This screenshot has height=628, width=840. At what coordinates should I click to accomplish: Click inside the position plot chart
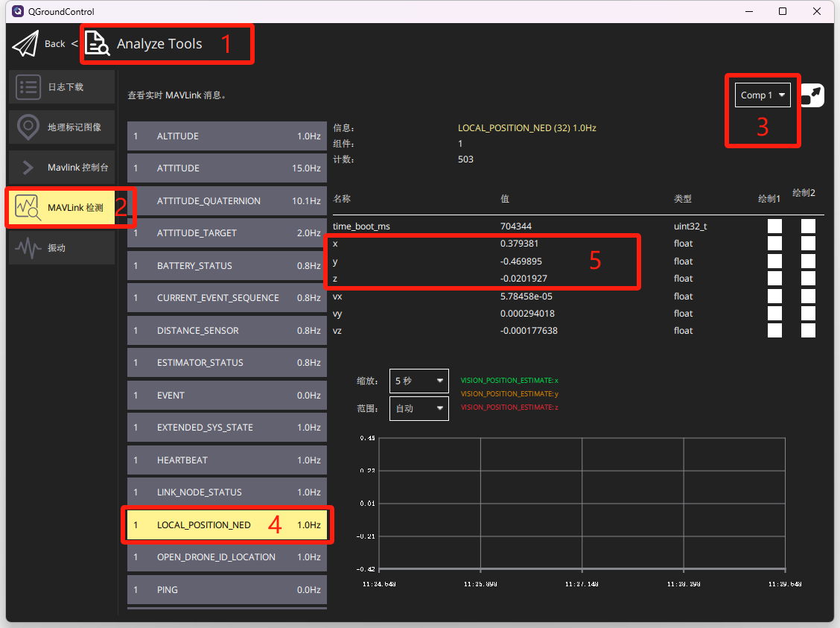point(582,504)
